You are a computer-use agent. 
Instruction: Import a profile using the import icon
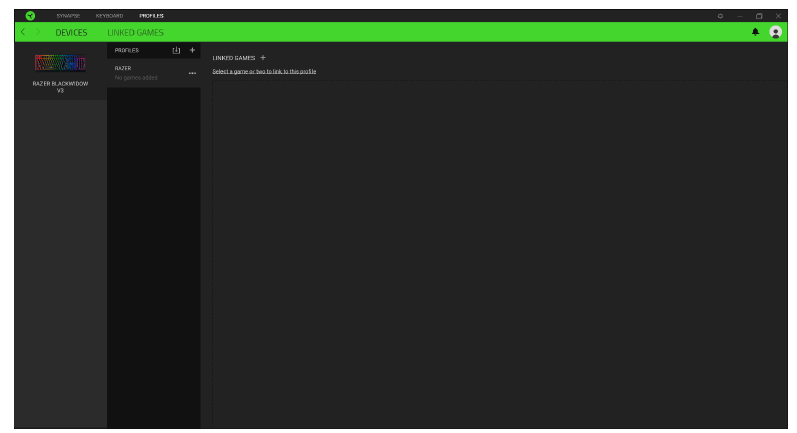[x=176, y=50]
